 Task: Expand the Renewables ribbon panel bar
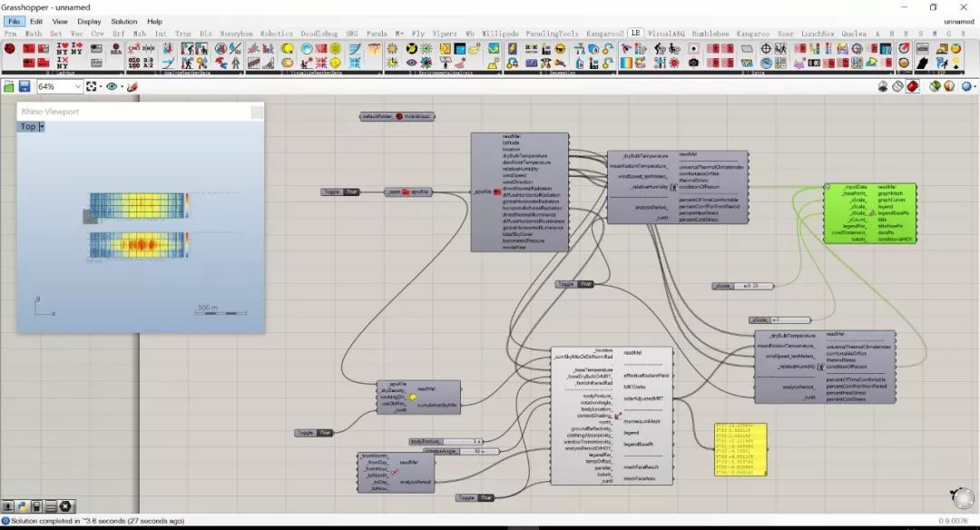pos(560,73)
